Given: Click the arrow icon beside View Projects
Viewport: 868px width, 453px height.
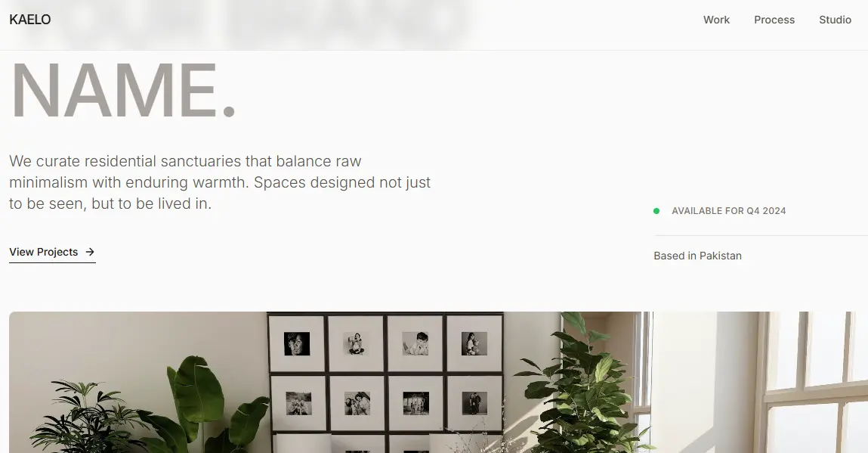Looking at the screenshot, I should click(x=90, y=252).
